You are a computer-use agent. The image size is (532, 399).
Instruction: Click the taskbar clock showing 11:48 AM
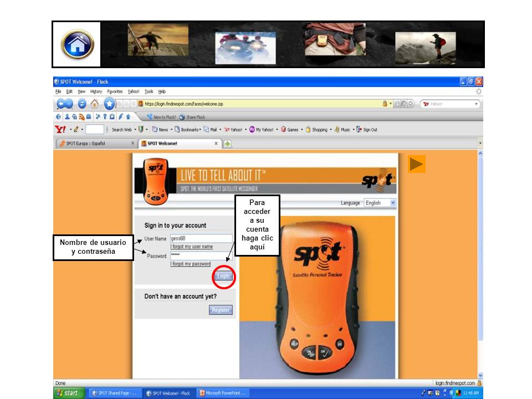(471, 393)
